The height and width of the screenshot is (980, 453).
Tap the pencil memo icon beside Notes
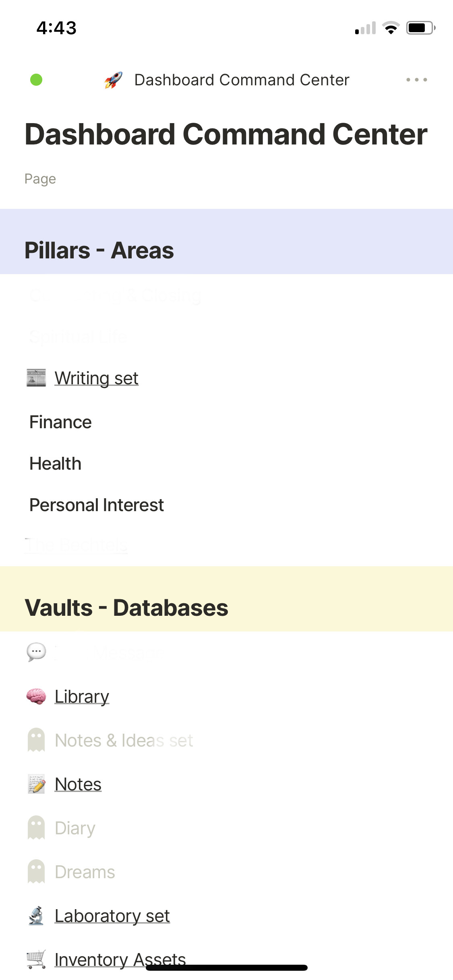(x=36, y=784)
